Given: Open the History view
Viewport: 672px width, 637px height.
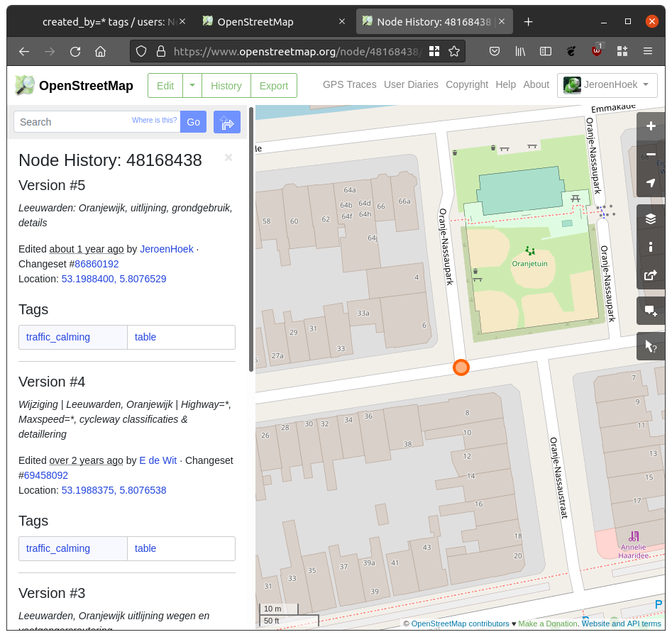Looking at the screenshot, I should [226, 85].
